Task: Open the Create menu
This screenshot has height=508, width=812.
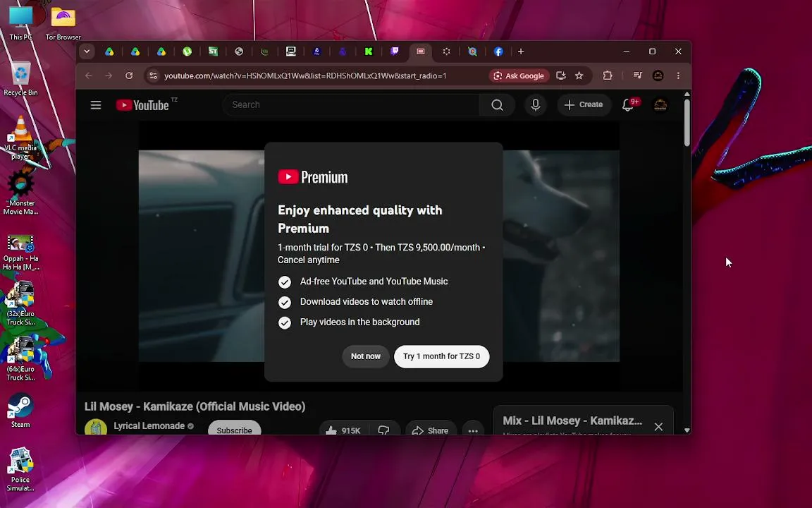Action: [x=584, y=104]
